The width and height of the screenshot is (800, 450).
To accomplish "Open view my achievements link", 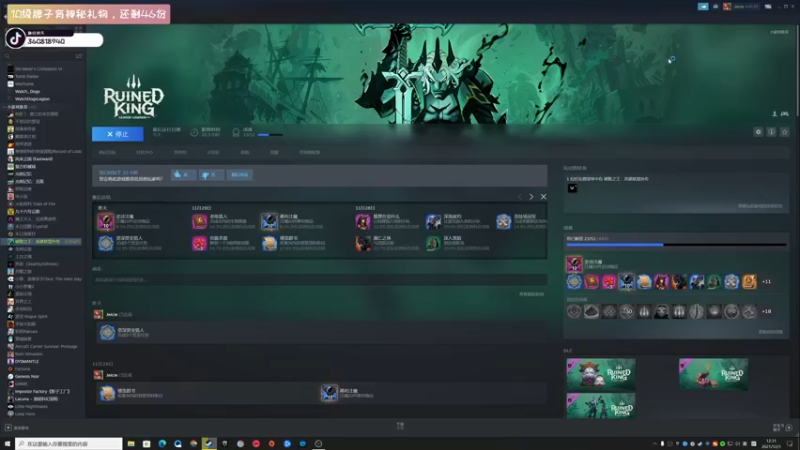I will (770, 332).
